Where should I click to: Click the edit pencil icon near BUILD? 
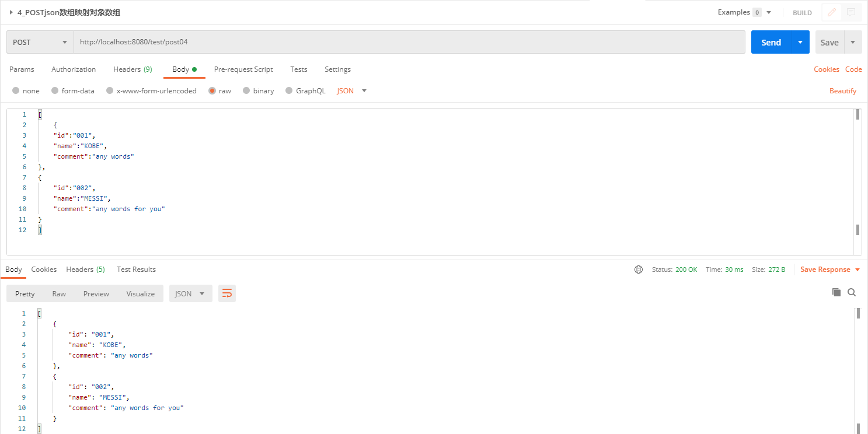[831, 12]
